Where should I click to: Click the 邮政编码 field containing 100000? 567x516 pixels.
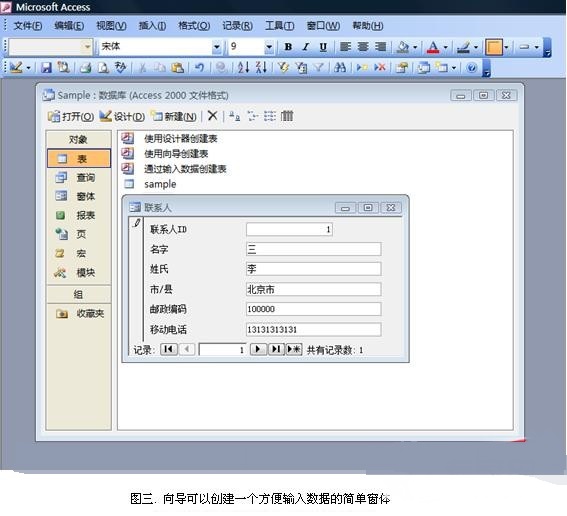314,309
